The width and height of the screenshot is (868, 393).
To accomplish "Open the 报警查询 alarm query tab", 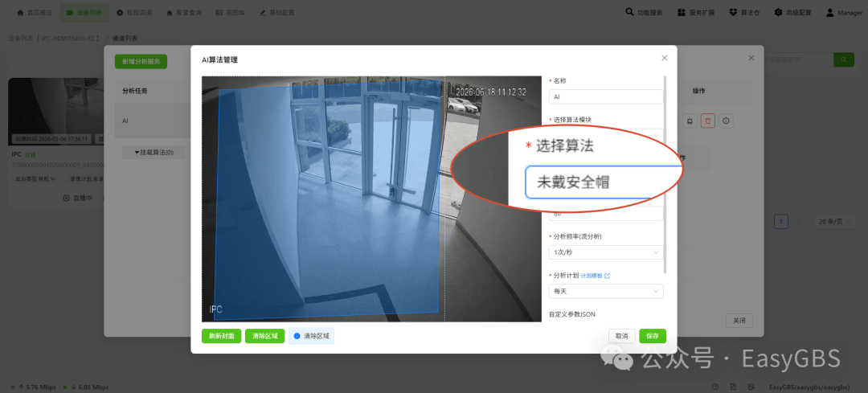I will tap(184, 12).
